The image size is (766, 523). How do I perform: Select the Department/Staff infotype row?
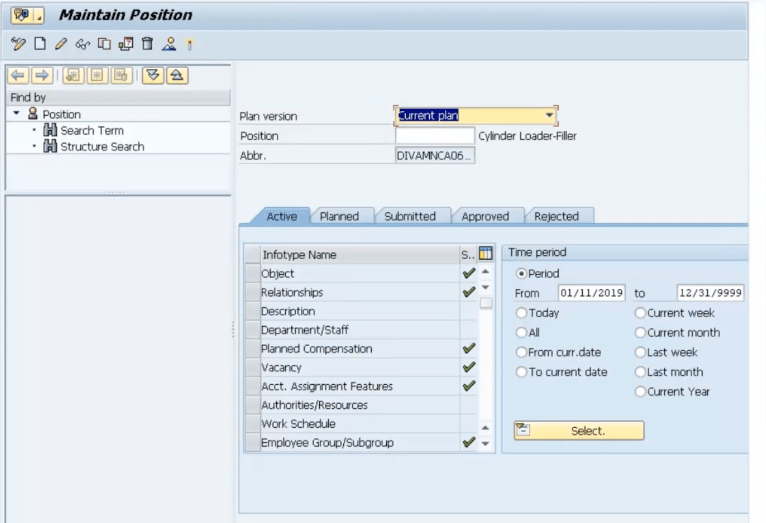(x=360, y=330)
